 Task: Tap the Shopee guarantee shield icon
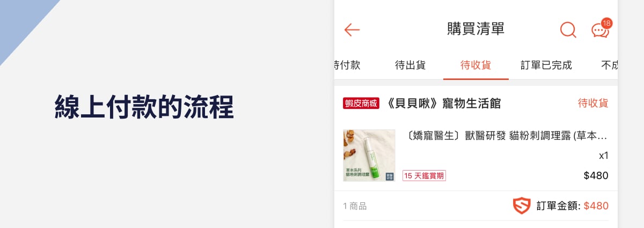pyautogui.click(x=522, y=206)
